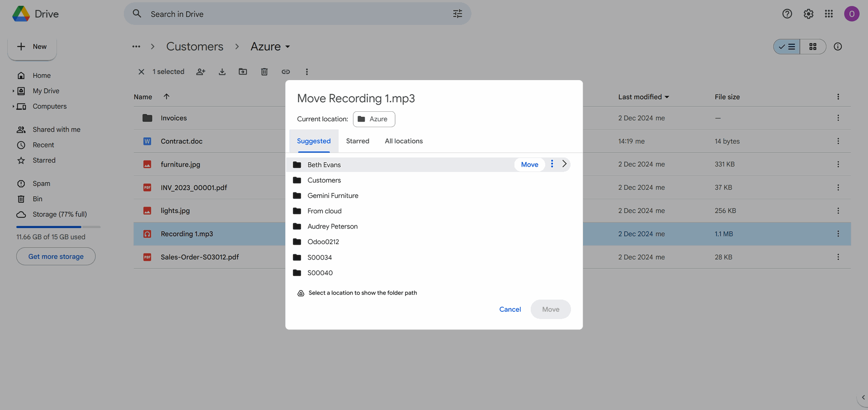
Task: Open Bin in sidebar
Action: [x=38, y=199]
